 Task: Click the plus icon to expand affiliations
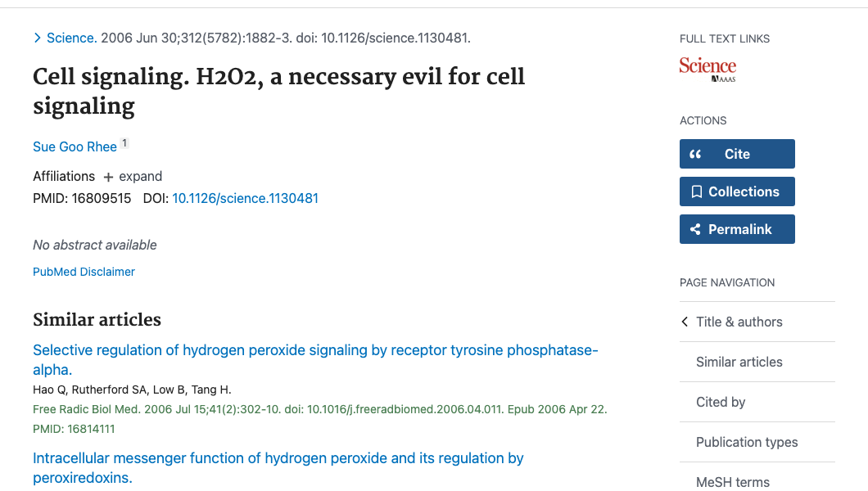[x=110, y=176]
